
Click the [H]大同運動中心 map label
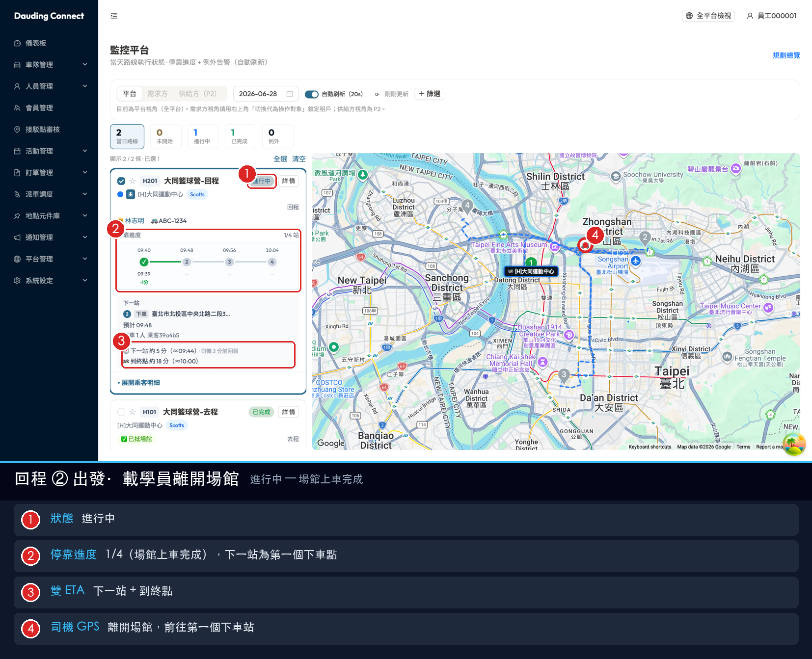click(531, 271)
